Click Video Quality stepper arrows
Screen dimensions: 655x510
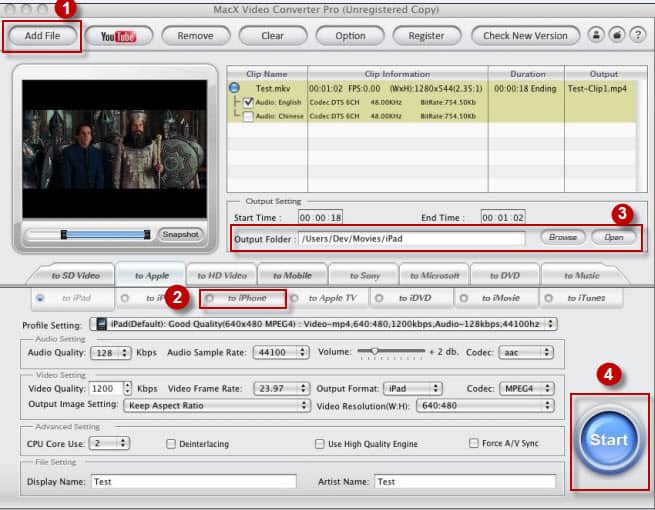point(128,388)
